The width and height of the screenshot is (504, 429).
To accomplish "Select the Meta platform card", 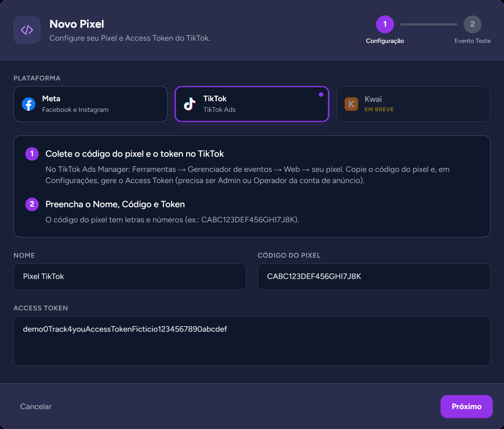I will point(90,104).
